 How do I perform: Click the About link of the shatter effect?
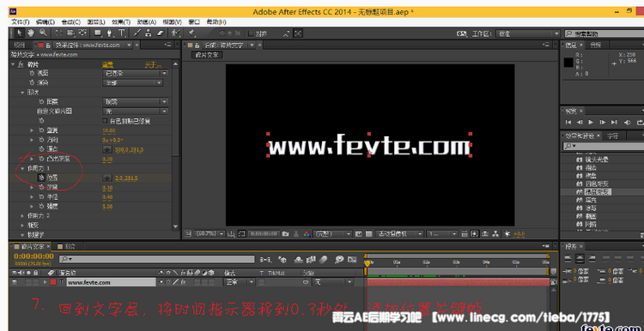point(153,64)
